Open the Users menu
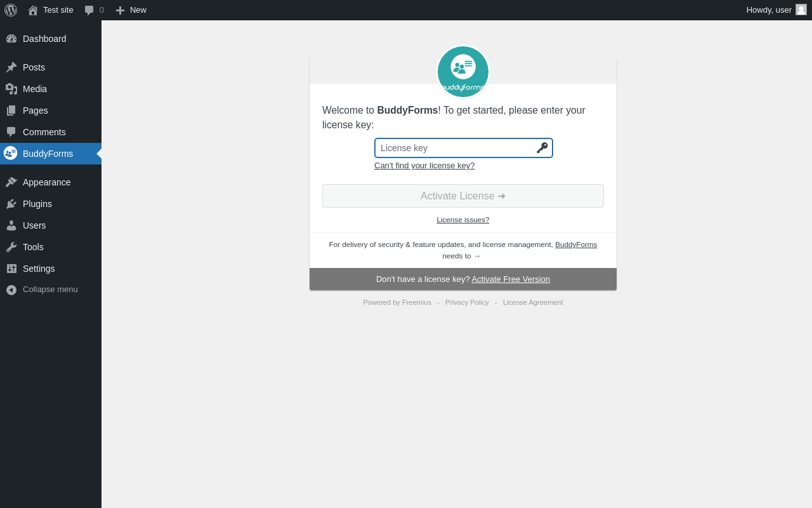Screen dimensions: 812x508 click(51, 225)
